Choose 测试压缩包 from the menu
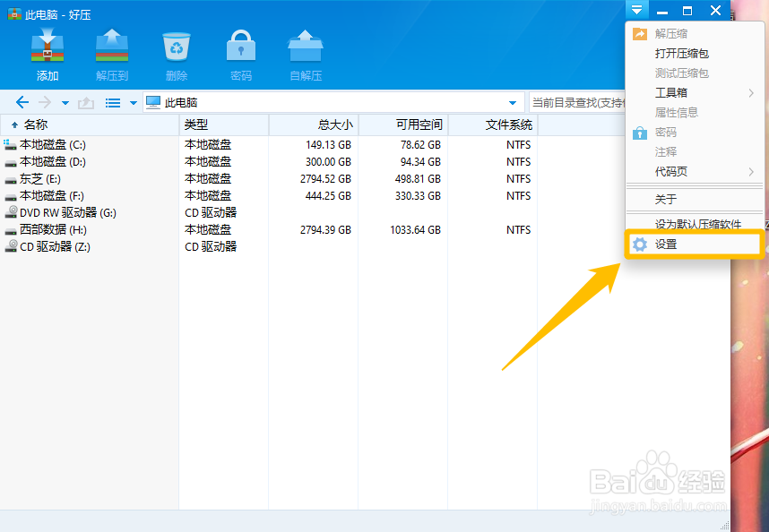 tap(695, 73)
